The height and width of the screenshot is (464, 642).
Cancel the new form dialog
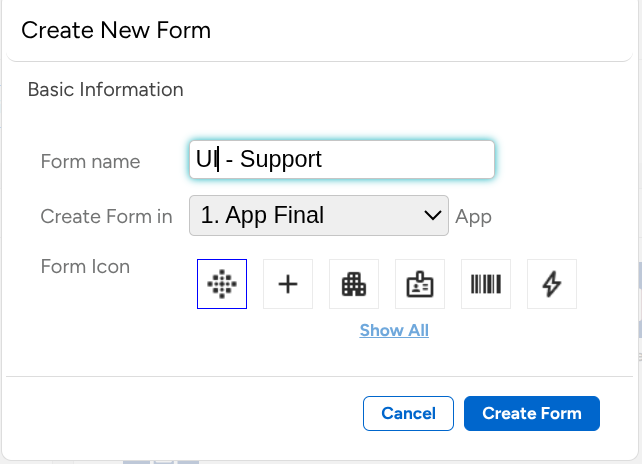[408, 413]
